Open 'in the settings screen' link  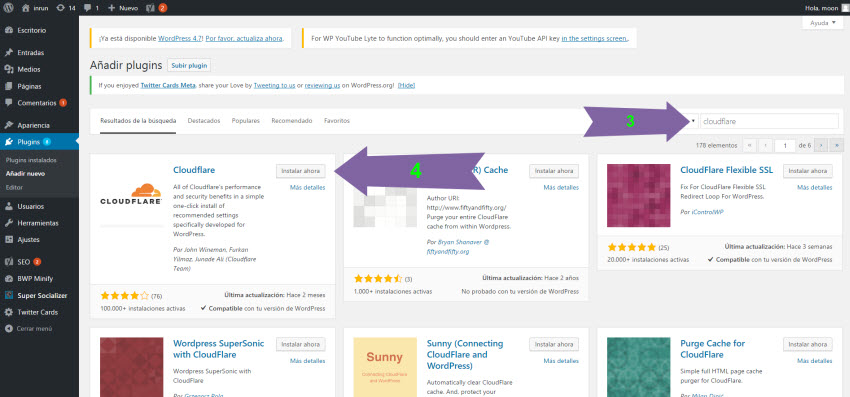pos(595,39)
